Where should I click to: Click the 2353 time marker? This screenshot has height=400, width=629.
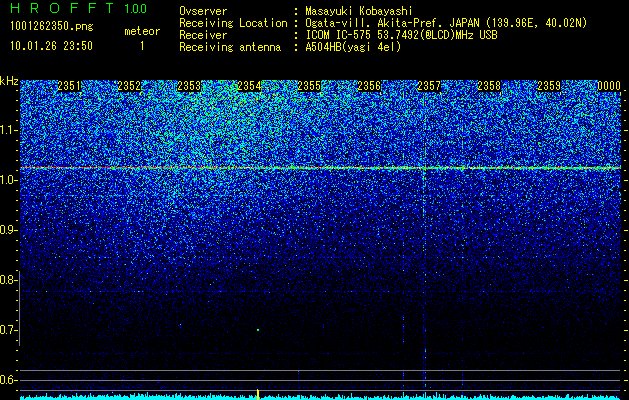[189, 86]
